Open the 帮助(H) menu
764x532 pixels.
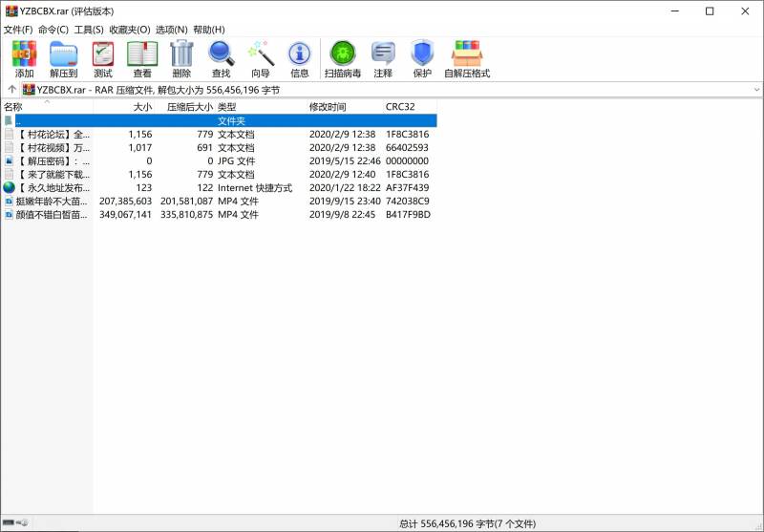click(x=209, y=30)
